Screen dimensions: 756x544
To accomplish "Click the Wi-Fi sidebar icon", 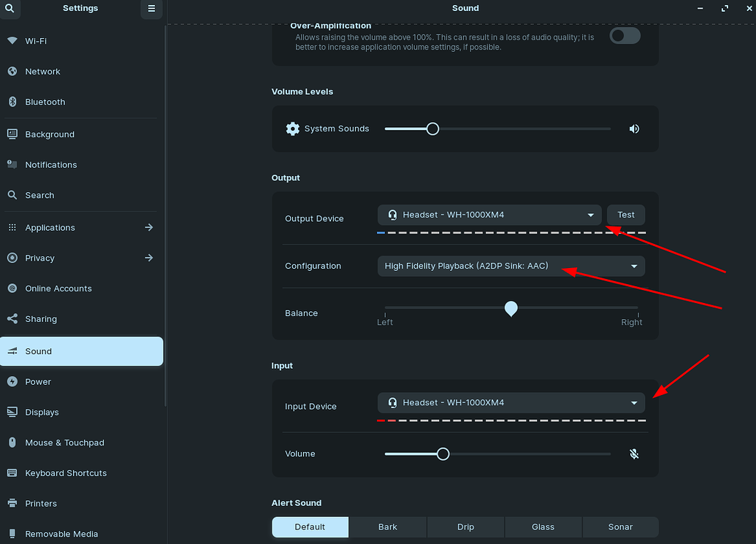I will click(12, 40).
